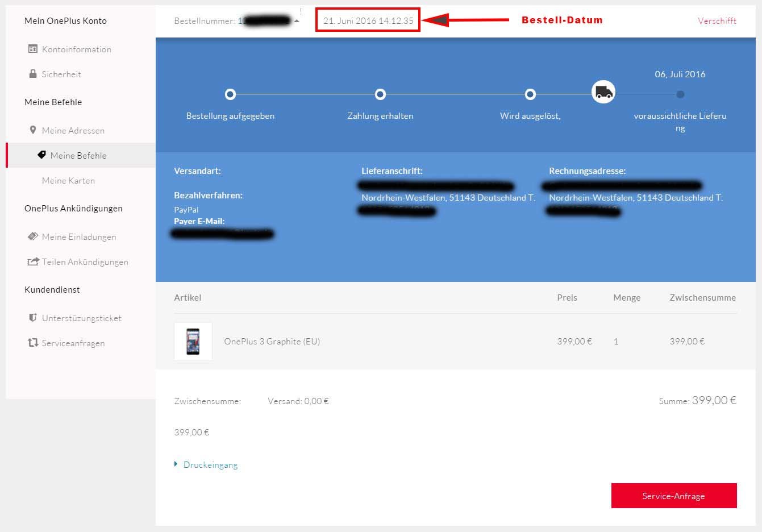Viewport: 762px width, 532px height.
Task: Open Meine Karten
Action: point(68,181)
